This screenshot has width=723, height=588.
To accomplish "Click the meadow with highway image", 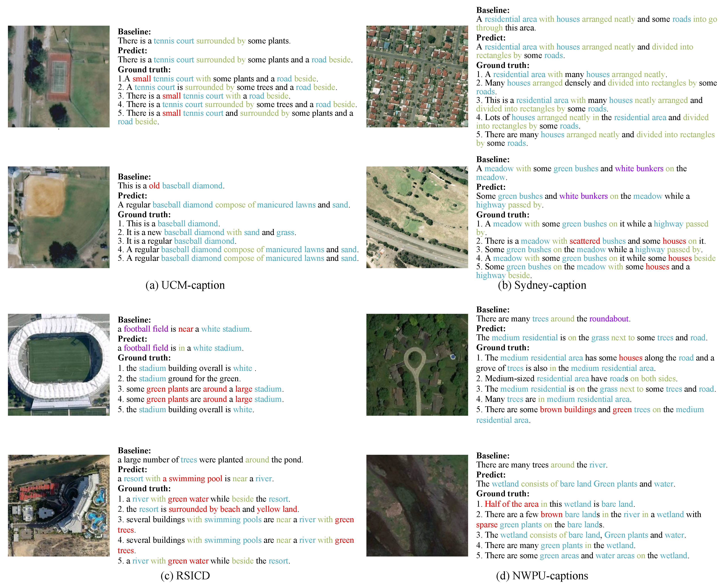I will 417,217.
